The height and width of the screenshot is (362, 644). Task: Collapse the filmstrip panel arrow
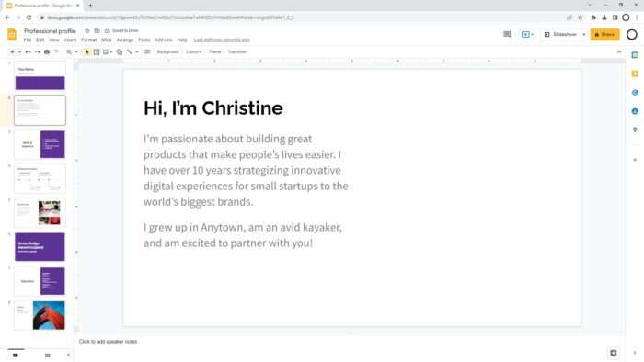69,356
